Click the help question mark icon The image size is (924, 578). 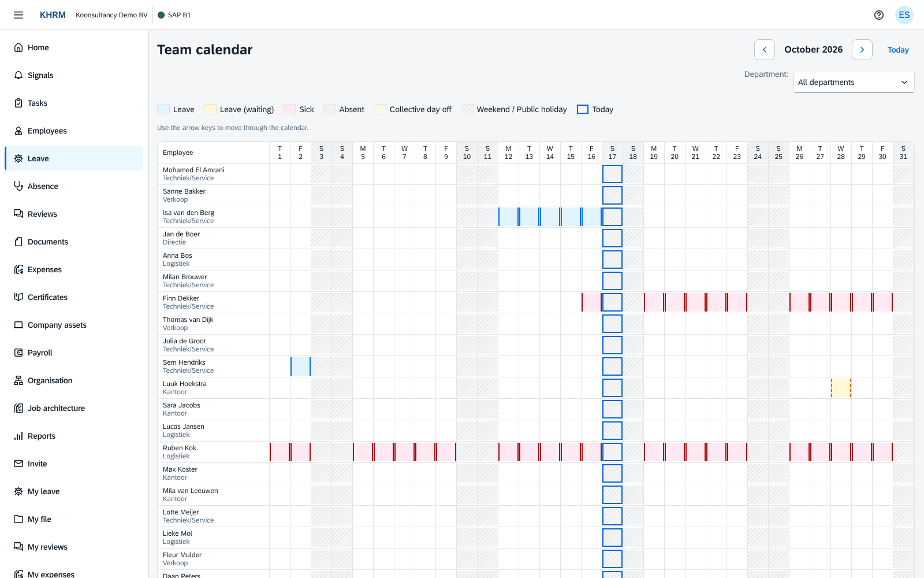pos(879,15)
